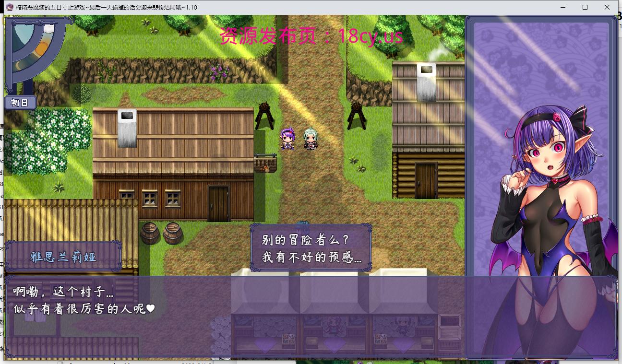This screenshot has width=622, height=364.
Task: Click the hanging shop sign by the house
Action: click(x=265, y=163)
